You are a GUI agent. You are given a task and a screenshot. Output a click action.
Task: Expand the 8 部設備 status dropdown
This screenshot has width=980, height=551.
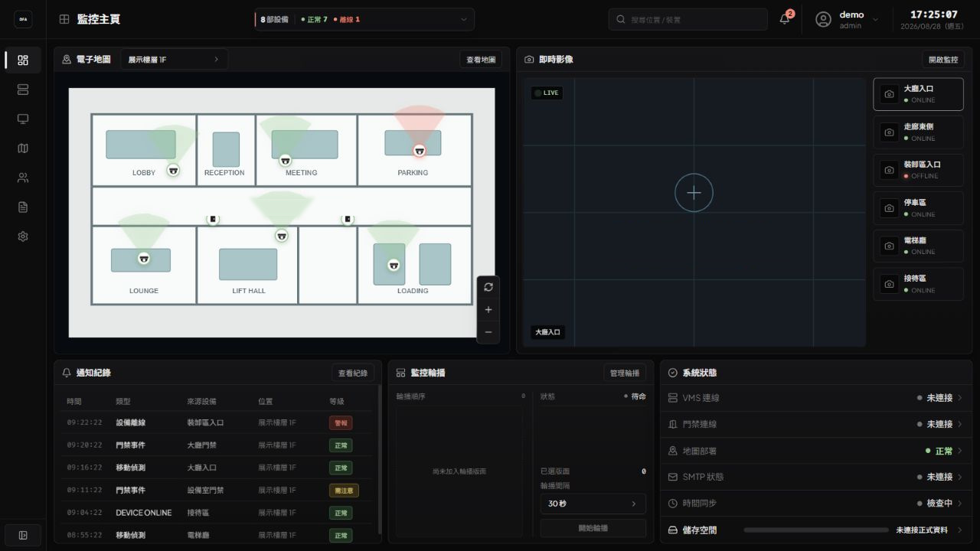364,19
